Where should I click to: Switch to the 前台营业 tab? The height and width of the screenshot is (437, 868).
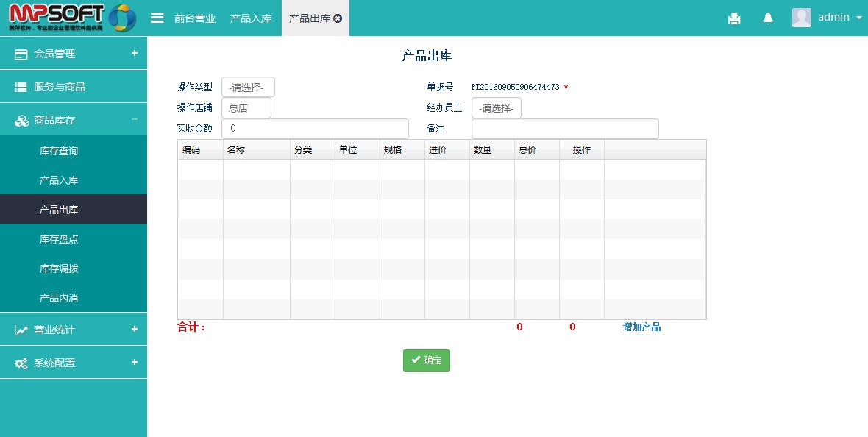coord(195,18)
